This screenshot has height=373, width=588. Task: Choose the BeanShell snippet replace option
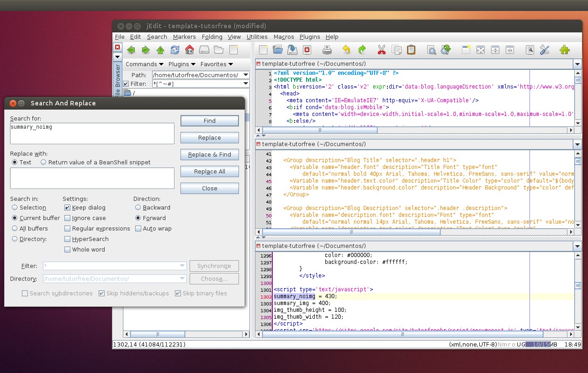coord(95,162)
